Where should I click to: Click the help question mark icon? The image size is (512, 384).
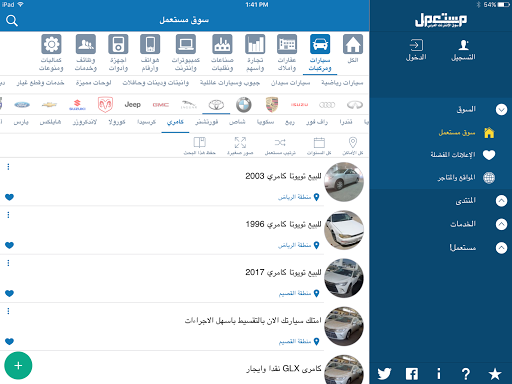(466, 374)
